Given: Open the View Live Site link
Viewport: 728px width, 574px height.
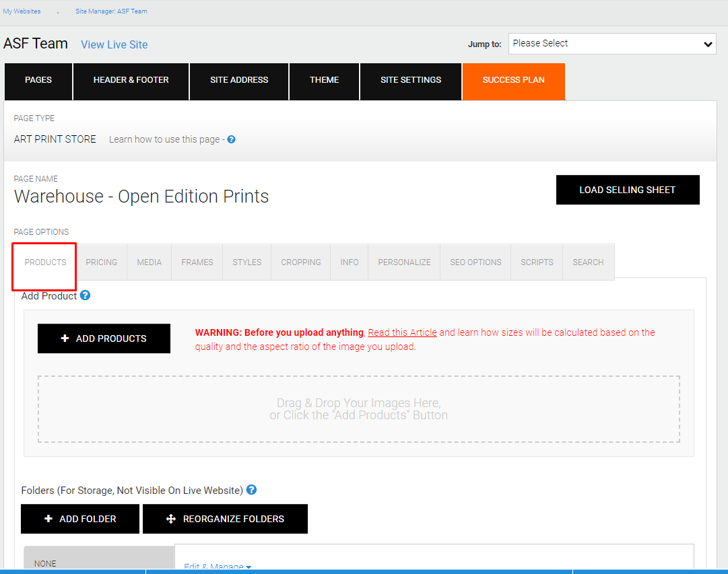Looking at the screenshot, I should (114, 44).
